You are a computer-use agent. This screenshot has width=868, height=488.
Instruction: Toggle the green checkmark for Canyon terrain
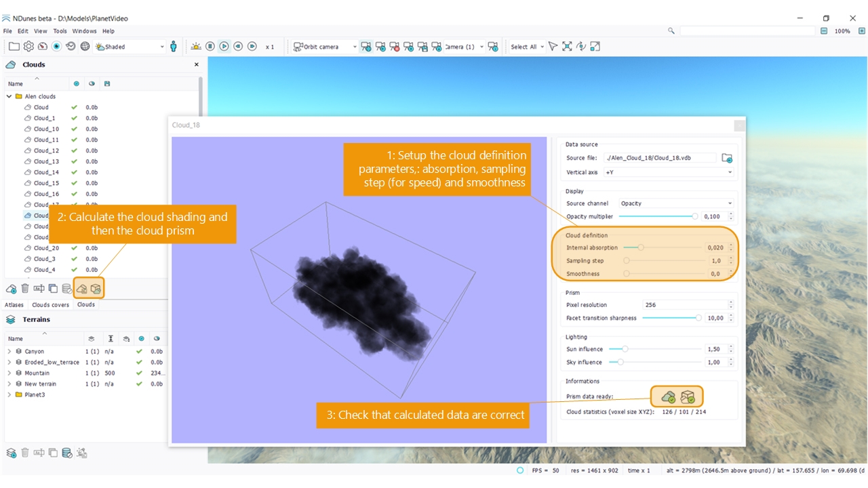tap(139, 351)
